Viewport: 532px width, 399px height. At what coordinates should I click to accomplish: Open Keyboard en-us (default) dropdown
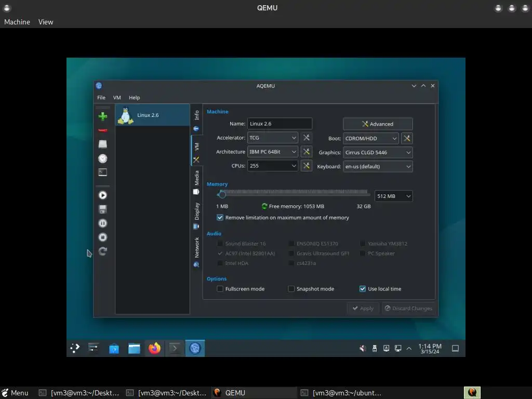378,166
